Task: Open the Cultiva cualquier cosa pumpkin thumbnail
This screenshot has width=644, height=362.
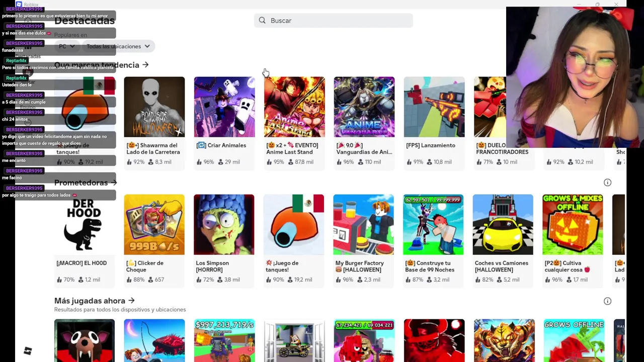Action: pyautogui.click(x=573, y=225)
